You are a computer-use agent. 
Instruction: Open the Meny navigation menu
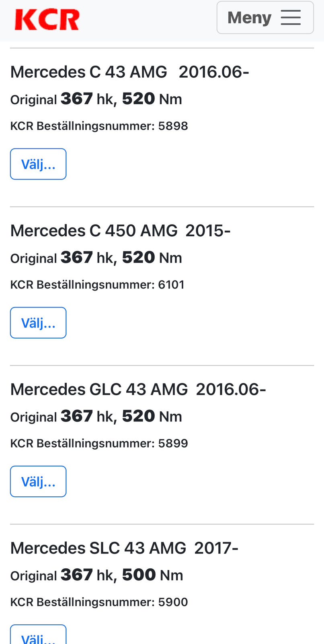(x=265, y=18)
